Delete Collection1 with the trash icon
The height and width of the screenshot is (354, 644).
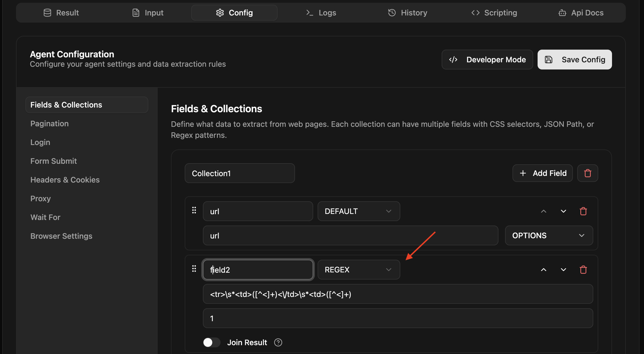[587, 173]
